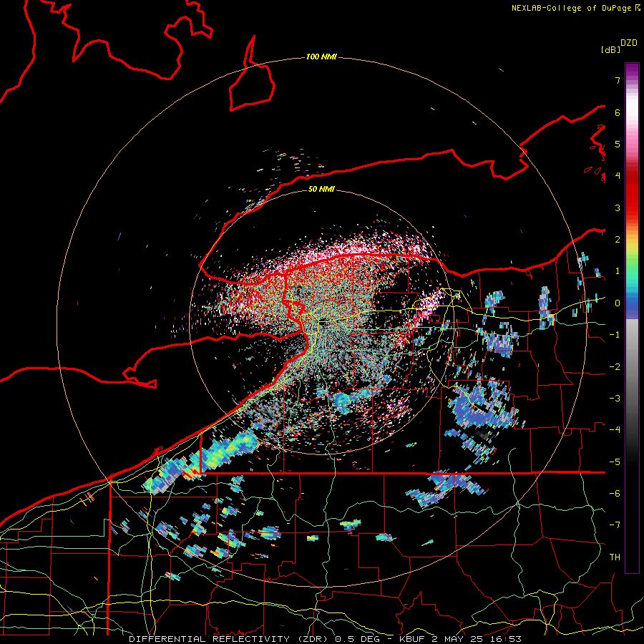Click the -4 value on the color scale
Screen dimensions: 644x644
pyautogui.click(x=615, y=430)
